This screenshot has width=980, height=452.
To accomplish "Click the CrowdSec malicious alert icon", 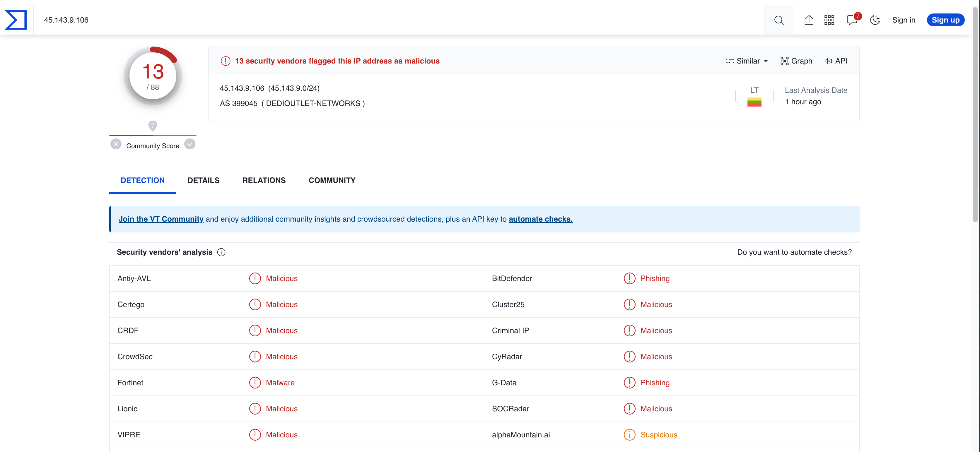I will click(255, 357).
